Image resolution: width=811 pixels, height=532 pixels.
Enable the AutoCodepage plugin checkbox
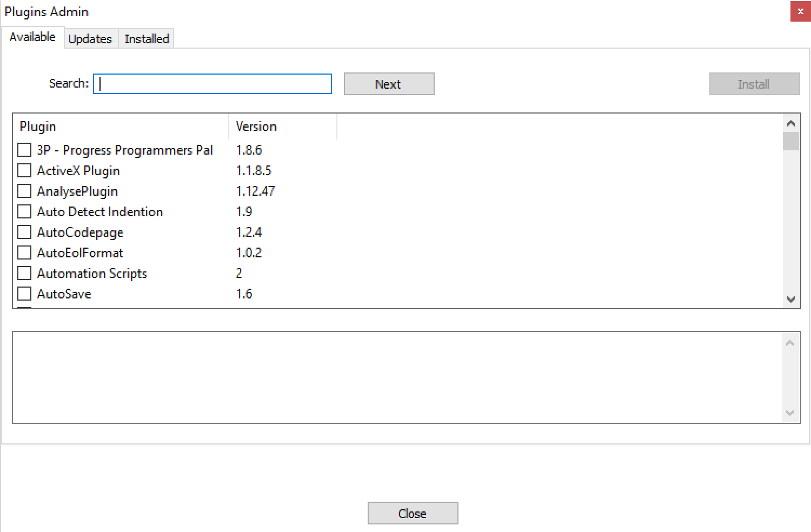[24, 232]
